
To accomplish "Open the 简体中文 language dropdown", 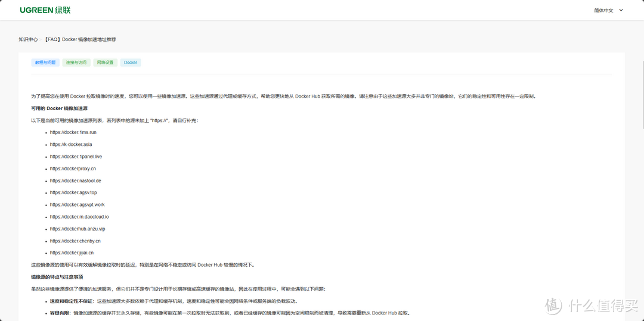I will (x=608, y=10).
